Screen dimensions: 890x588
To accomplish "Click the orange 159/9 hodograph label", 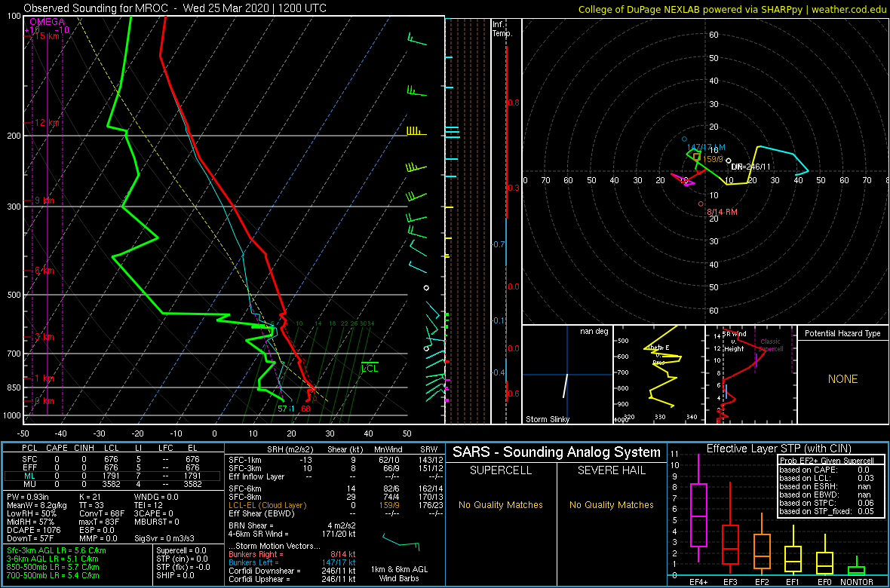I will [713, 158].
